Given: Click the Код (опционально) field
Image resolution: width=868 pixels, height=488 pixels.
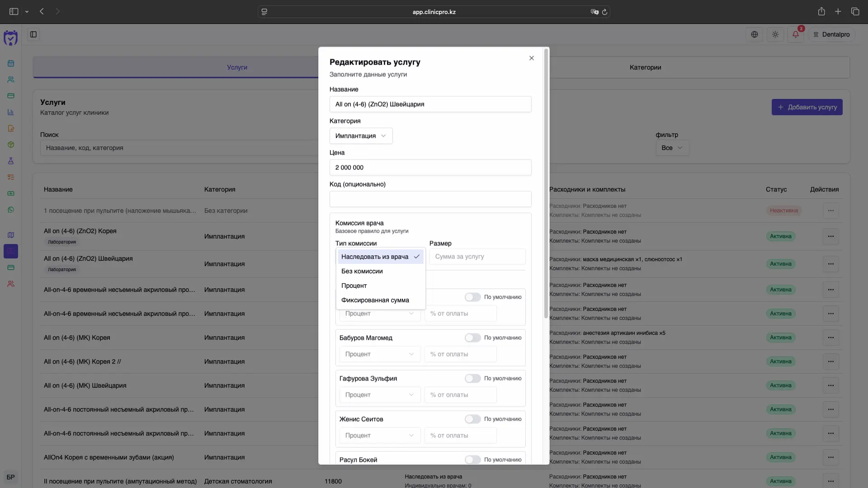Looking at the screenshot, I should 430,199.
